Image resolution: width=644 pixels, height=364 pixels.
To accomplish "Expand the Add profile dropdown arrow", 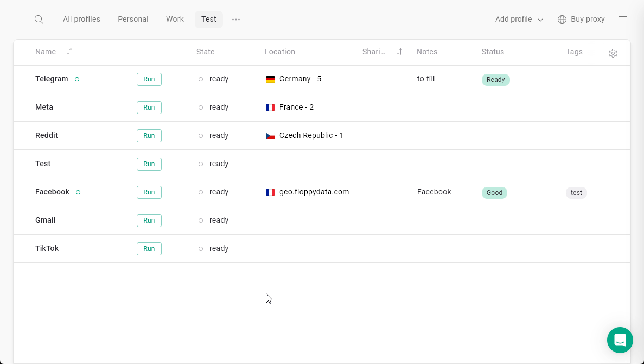I will point(540,20).
